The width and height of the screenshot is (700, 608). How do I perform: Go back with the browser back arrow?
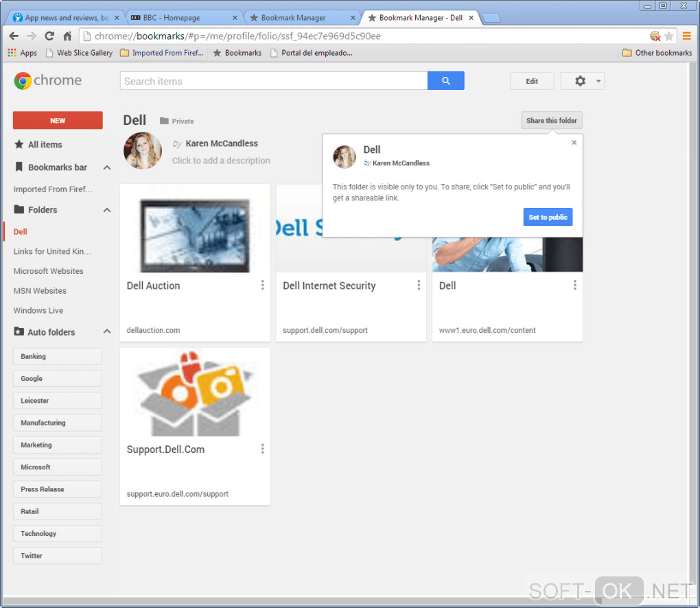(x=14, y=36)
